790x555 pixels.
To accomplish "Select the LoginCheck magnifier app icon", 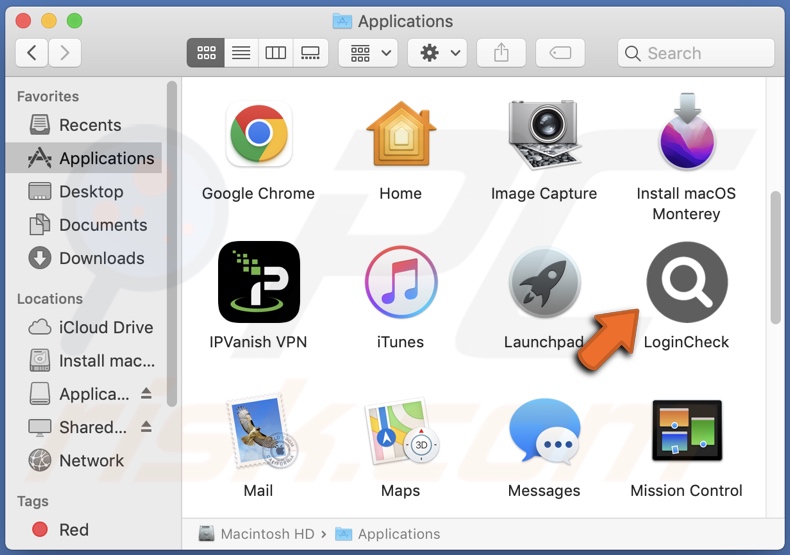I will click(687, 282).
